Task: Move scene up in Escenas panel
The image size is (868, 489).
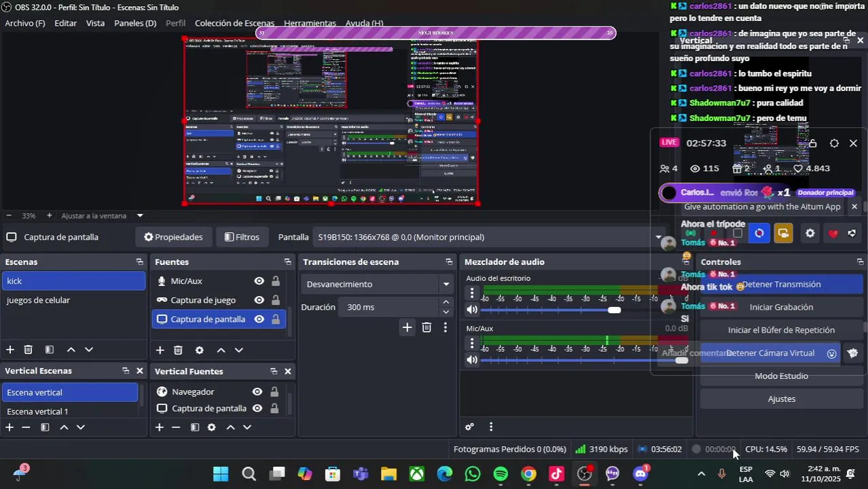Action: point(71,349)
